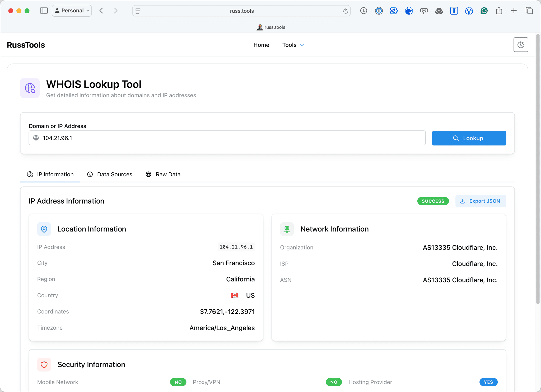Go to the Home nav link
541x392 pixels.
click(261, 45)
